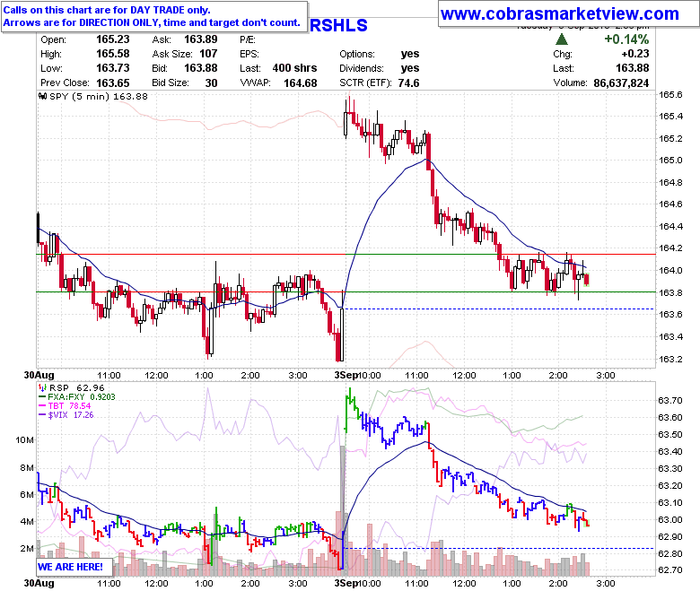
Task: Click the Ask price 163.89
Action: coord(200,39)
